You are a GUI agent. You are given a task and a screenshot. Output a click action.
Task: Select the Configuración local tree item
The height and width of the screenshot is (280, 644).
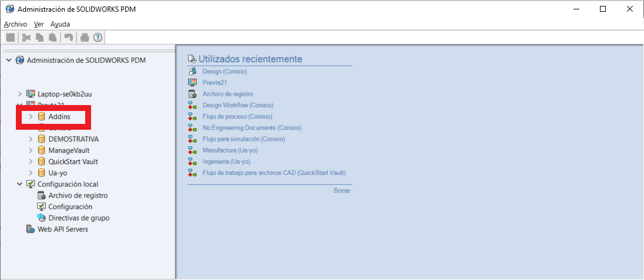click(x=68, y=184)
